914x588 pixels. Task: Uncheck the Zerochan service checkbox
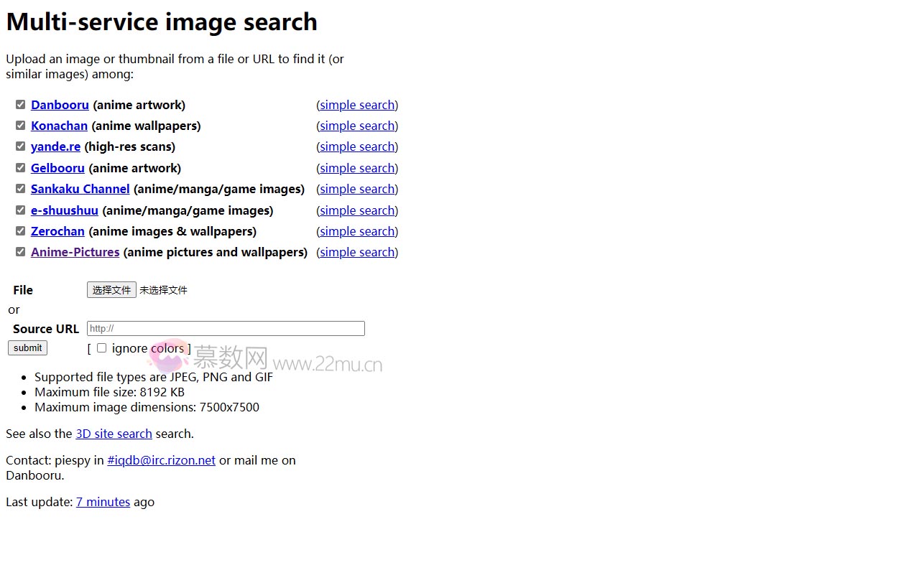click(21, 231)
